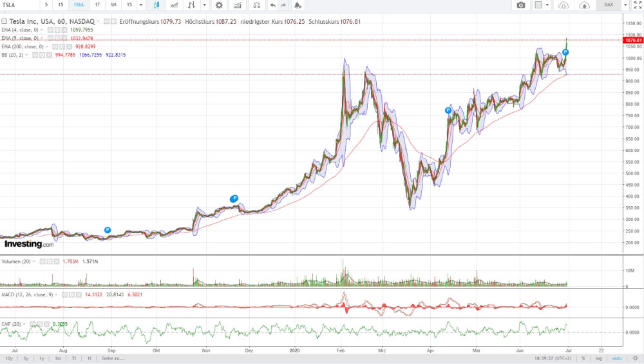Open settings for EMA (4, close, 0)

[x=57, y=30]
